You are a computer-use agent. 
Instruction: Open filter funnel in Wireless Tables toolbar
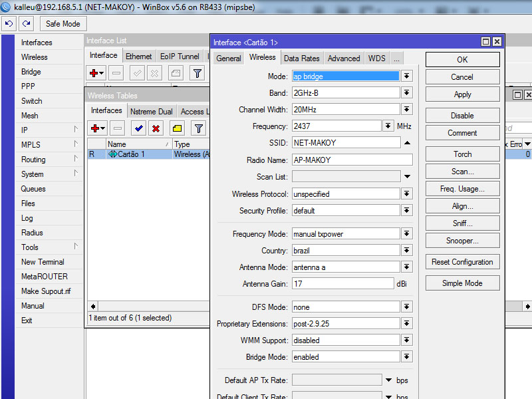point(198,128)
